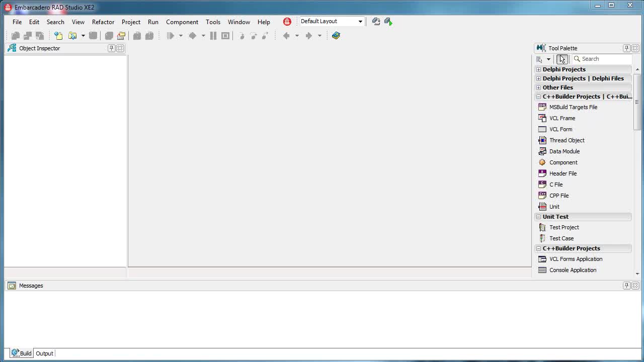
Task: Click the Pause toolbar icon
Action: pos(213,36)
